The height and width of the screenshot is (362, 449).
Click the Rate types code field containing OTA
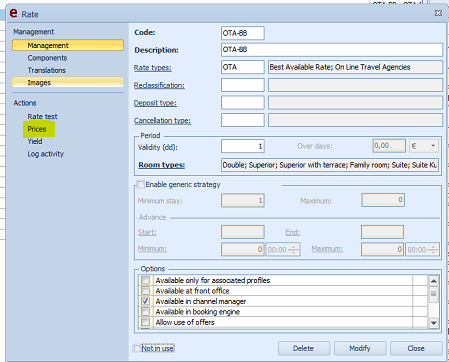[243, 67]
